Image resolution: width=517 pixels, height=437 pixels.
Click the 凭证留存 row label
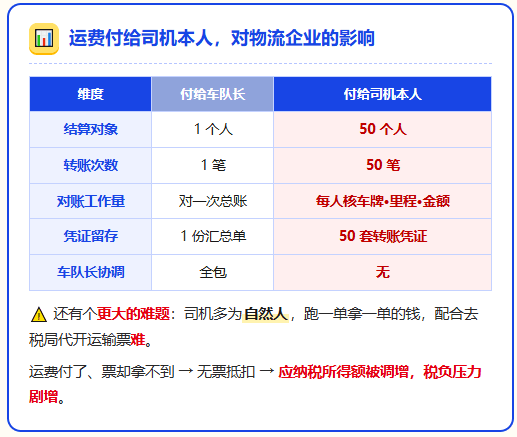(x=90, y=236)
